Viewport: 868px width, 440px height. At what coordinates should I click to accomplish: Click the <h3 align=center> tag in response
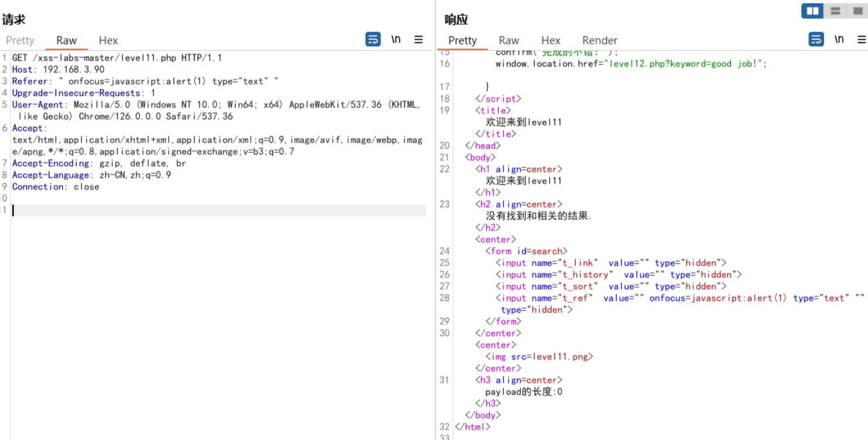click(x=519, y=380)
